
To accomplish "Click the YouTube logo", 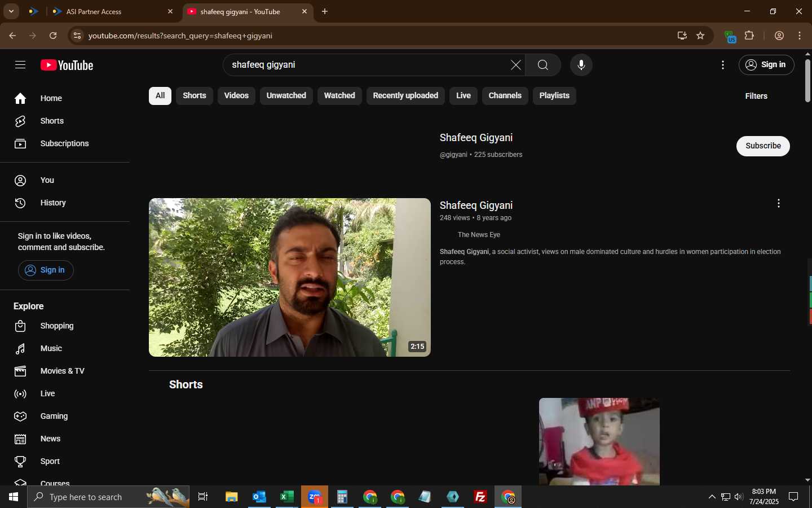I will [67, 65].
